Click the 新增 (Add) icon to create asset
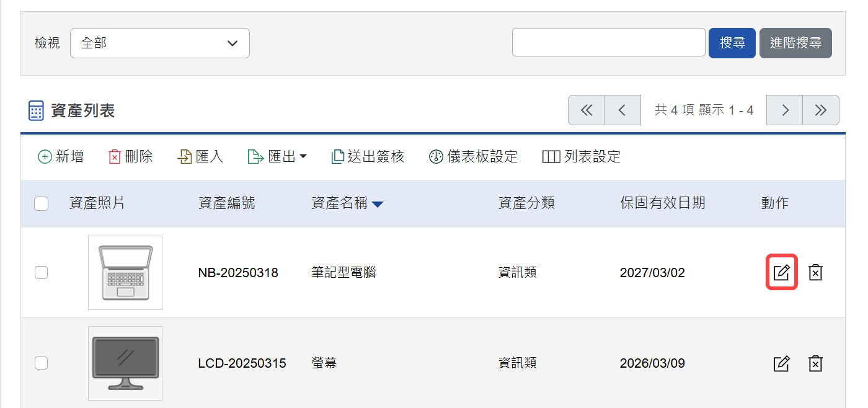The height and width of the screenshot is (408, 868). 60,156
